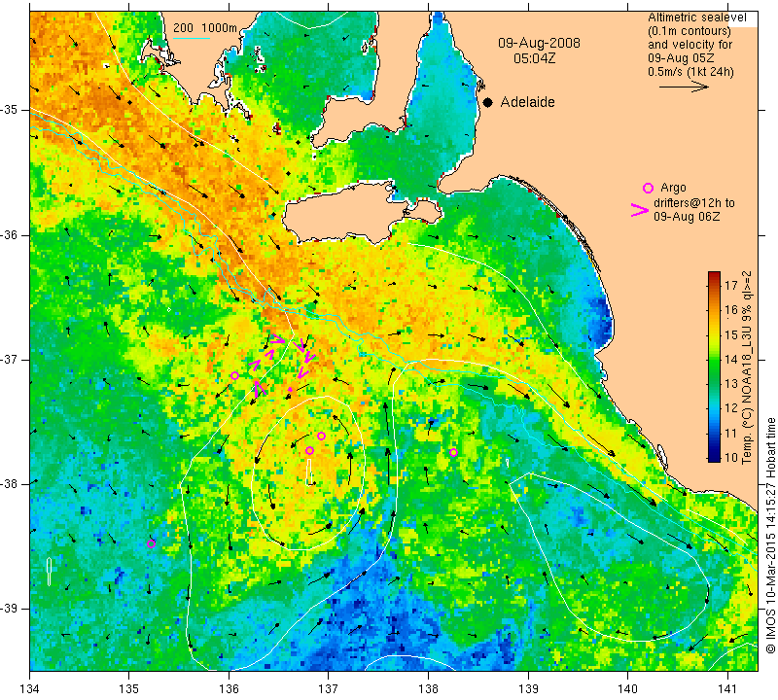Click the 'Argo' legend label
Image resolution: width=778 pixels, height=700 pixels.
673,188
